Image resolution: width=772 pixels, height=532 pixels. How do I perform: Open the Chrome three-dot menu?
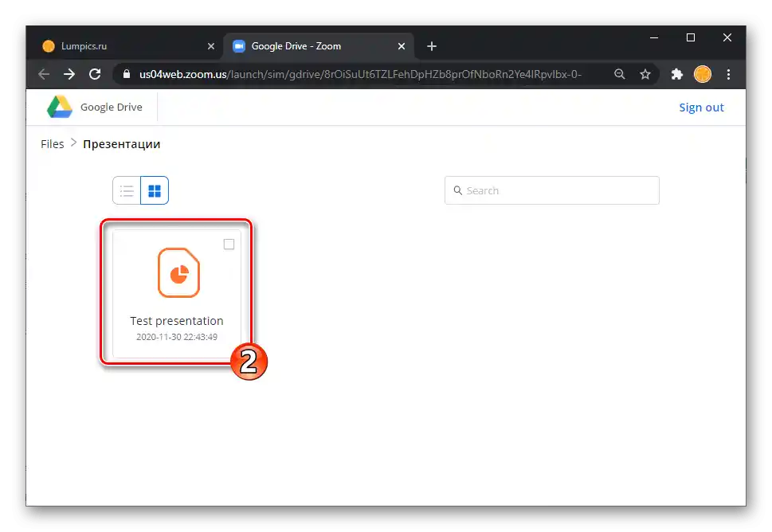[x=729, y=74]
